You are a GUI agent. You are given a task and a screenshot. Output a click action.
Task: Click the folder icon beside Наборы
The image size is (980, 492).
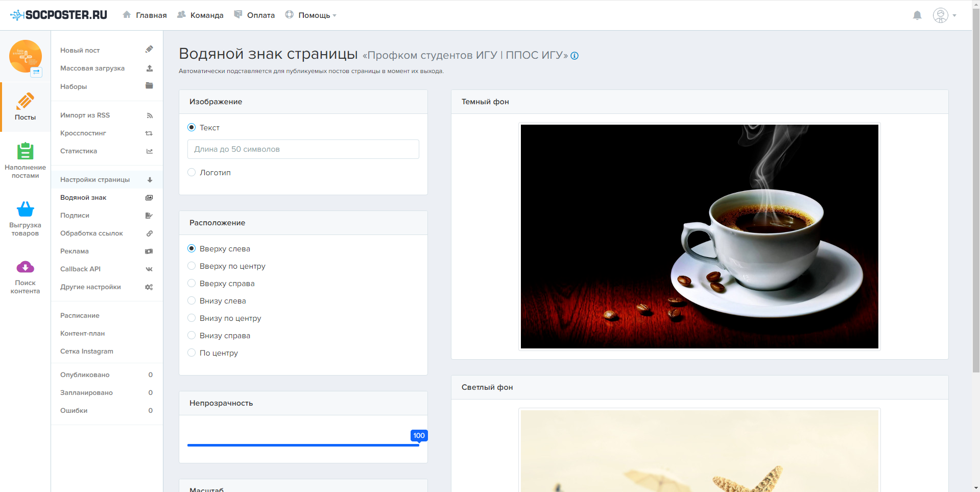click(149, 86)
